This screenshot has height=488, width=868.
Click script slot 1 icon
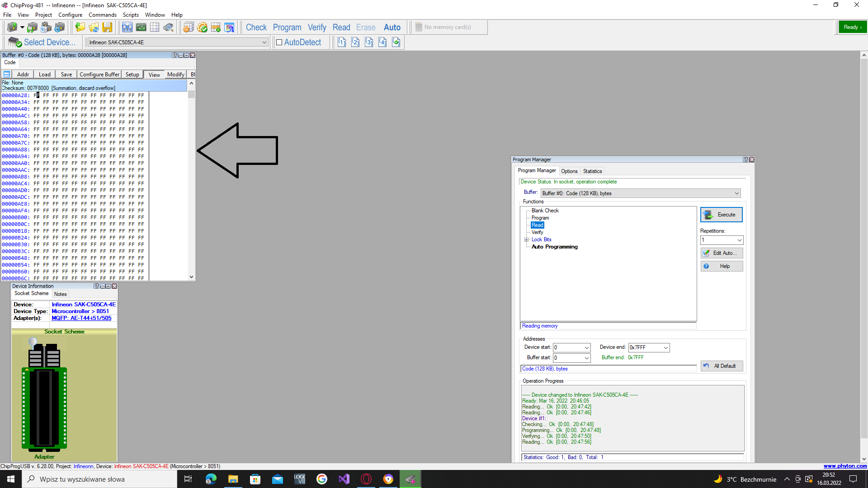pos(342,42)
